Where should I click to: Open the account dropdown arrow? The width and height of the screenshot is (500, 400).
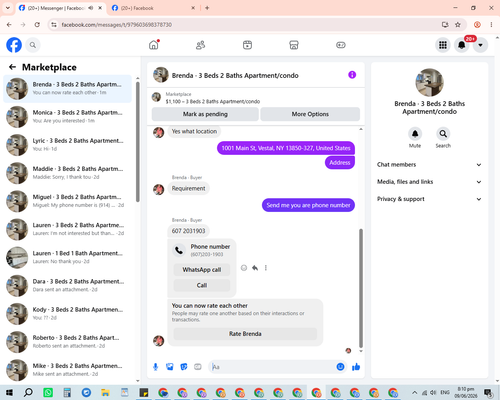pyautogui.click(x=480, y=45)
